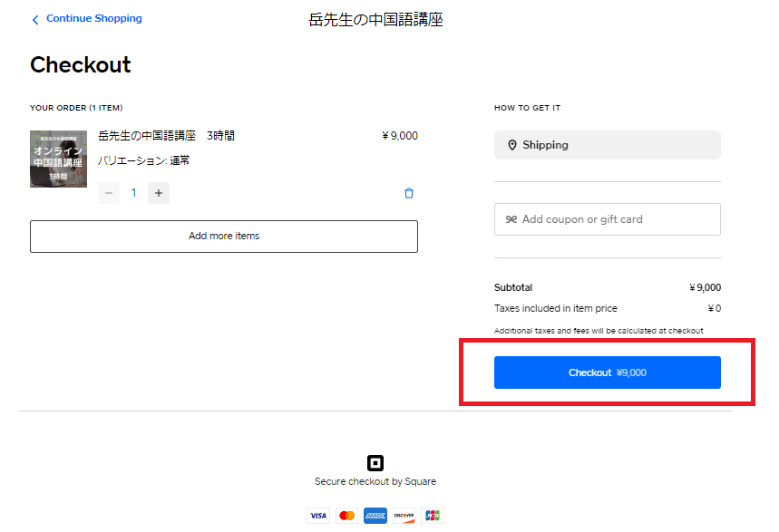Click the Secure checkout by Square text
The image size is (779, 532).
(x=375, y=481)
